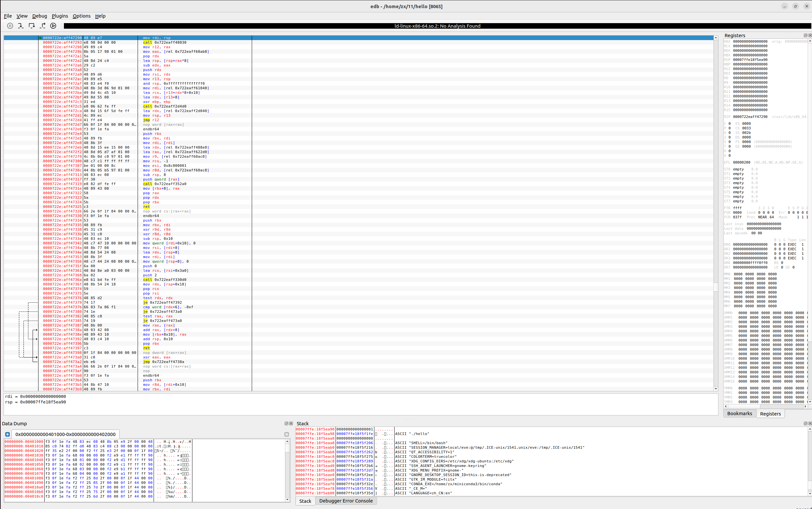Click the Step Out toolbar icon
Image resolution: width=812 pixels, height=509 pixels.
click(42, 26)
